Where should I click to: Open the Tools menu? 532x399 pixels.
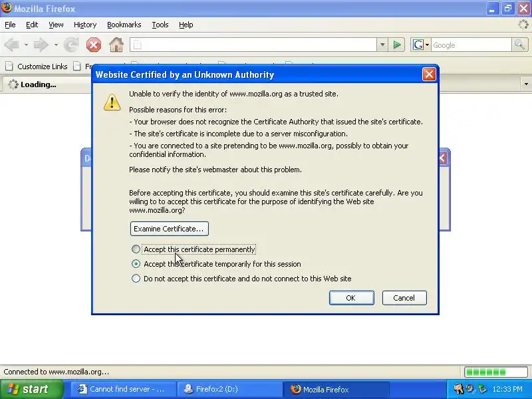[160, 25]
